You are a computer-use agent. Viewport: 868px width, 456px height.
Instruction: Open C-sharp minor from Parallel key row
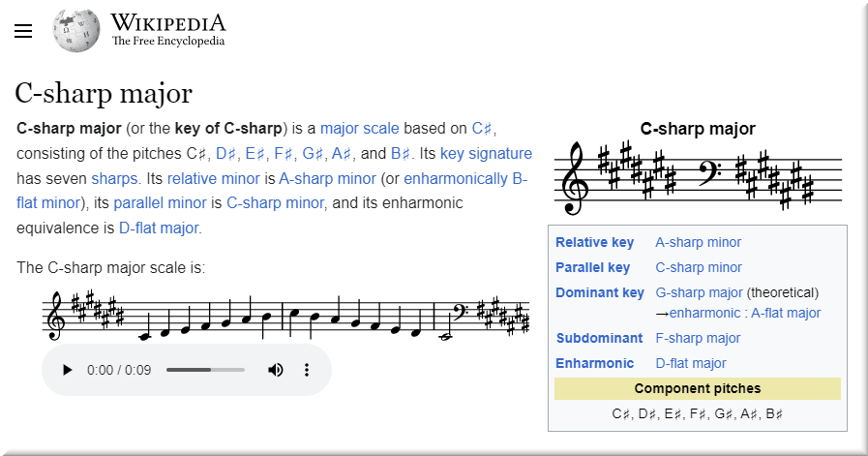pos(699,268)
